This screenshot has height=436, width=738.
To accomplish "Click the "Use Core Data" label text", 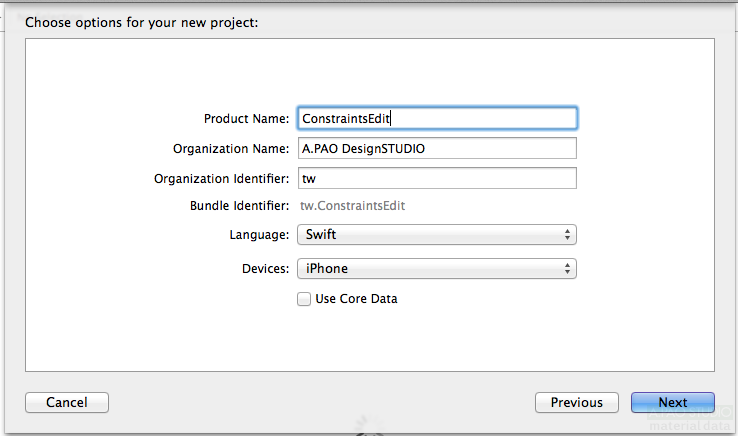I will [x=356, y=298].
